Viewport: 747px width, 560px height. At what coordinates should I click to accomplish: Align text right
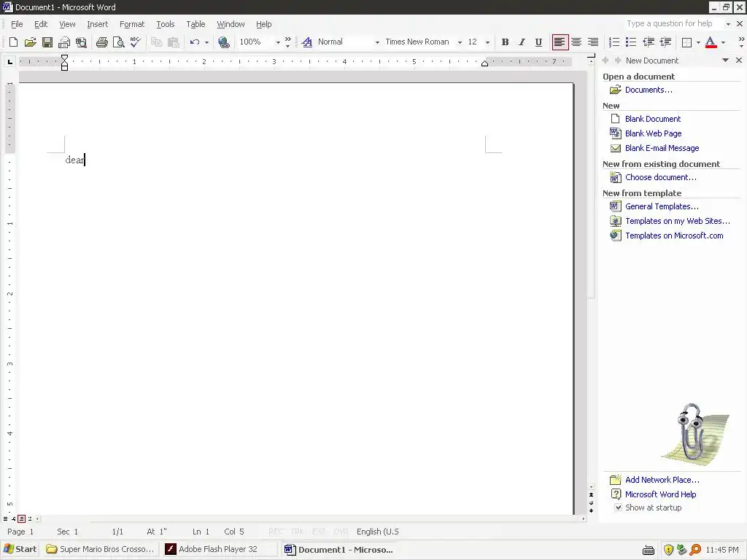click(593, 42)
